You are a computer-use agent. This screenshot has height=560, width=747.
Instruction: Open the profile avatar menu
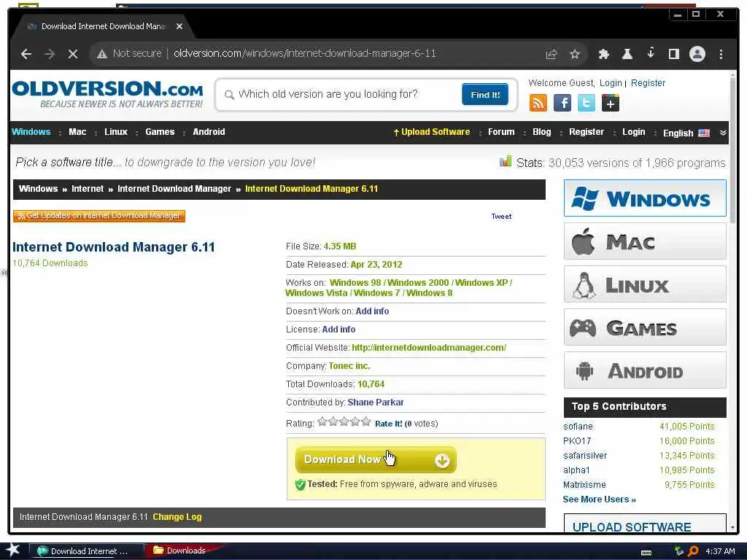(697, 54)
